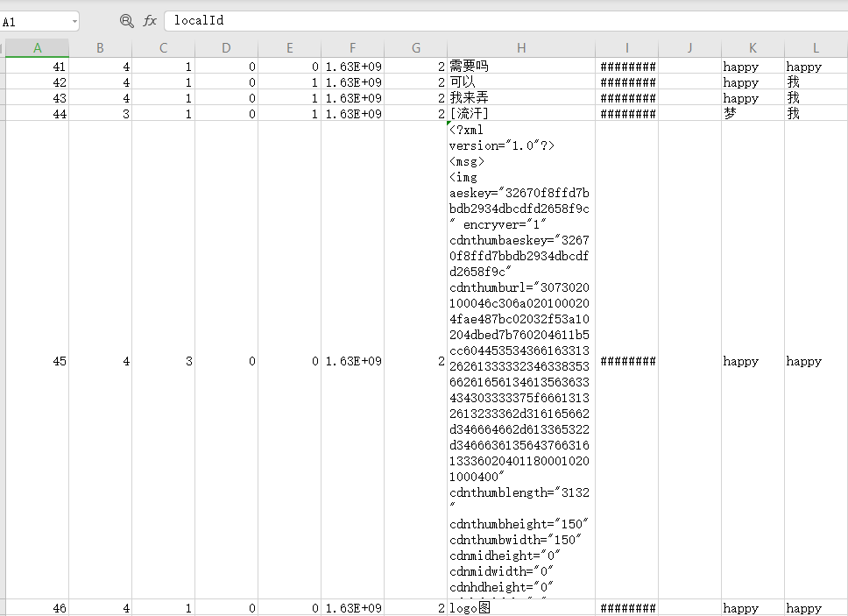The image size is (848, 616).
Task: Open the Name Box dropdown arrow
Action: pyautogui.click(x=74, y=22)
